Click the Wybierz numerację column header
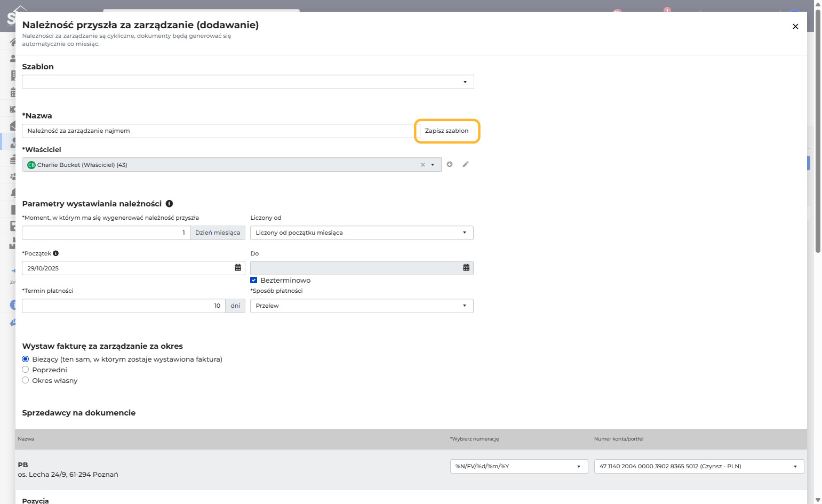Image resolution: width=822 pixels, height=504 pixels. 474,439
